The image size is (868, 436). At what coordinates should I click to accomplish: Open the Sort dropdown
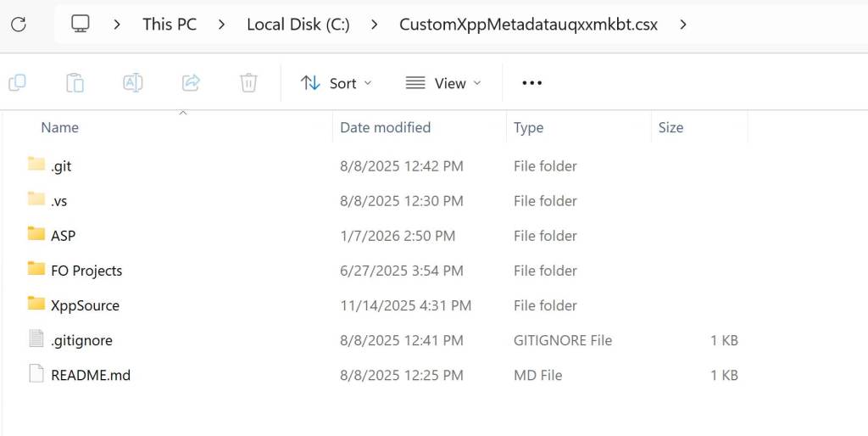pyautogui.click(x=337, y=82)
